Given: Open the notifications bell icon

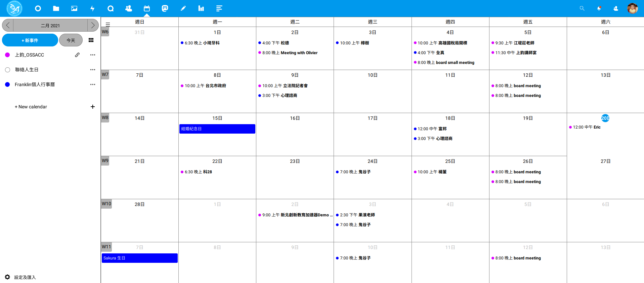Looking at the screenshot, I should tap(599, 8).
